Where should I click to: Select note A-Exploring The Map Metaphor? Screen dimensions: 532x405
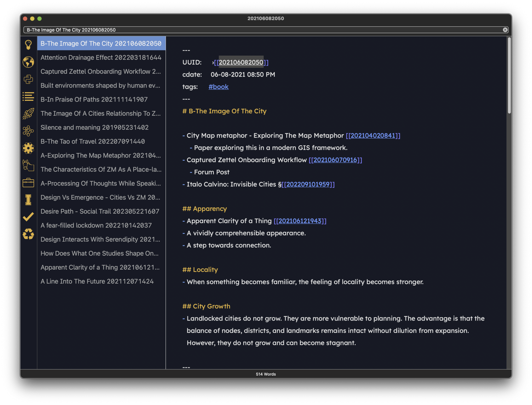tap(101, 155)
